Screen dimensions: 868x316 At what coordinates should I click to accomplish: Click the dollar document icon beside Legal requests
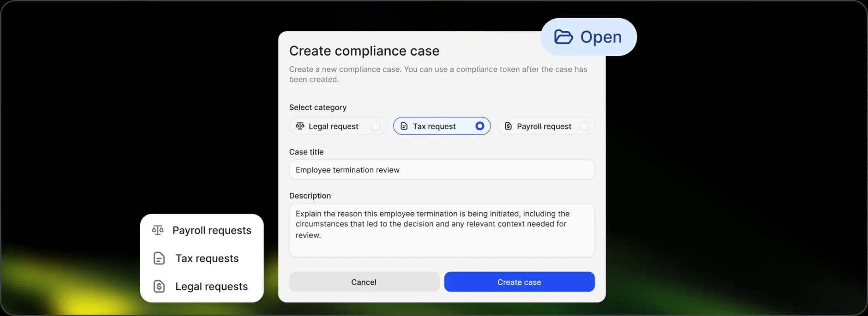159,287
